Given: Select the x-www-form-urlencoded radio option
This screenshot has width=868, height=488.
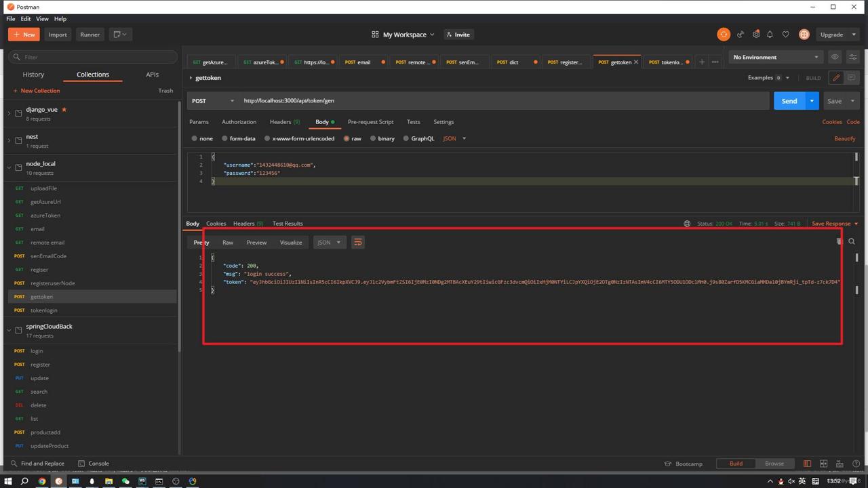Looking at the screenshot, I should point(267,138).
